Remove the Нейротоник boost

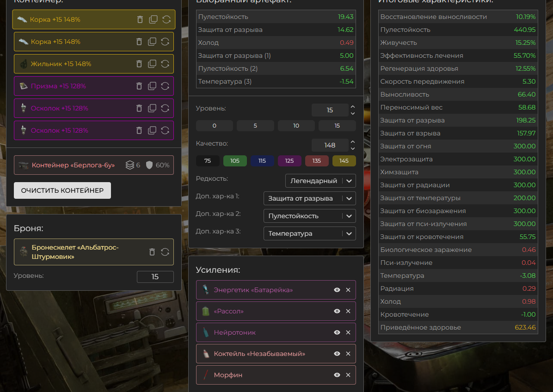348,332
